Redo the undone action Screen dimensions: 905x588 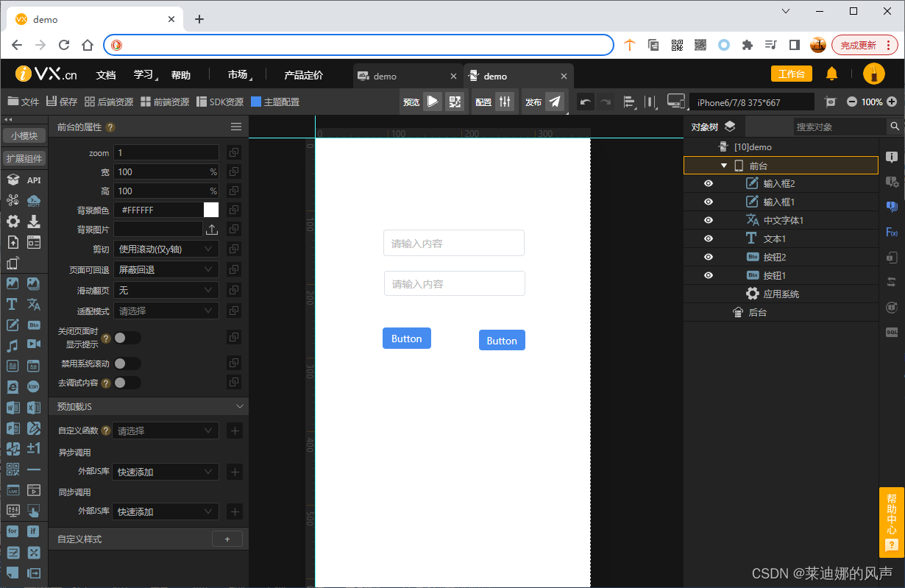tap(606, 102)
